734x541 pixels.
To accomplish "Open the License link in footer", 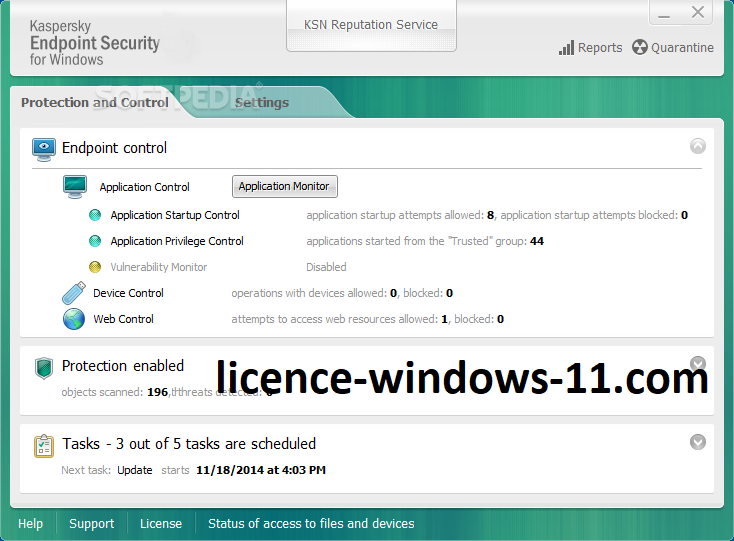I will coord(161,524).
